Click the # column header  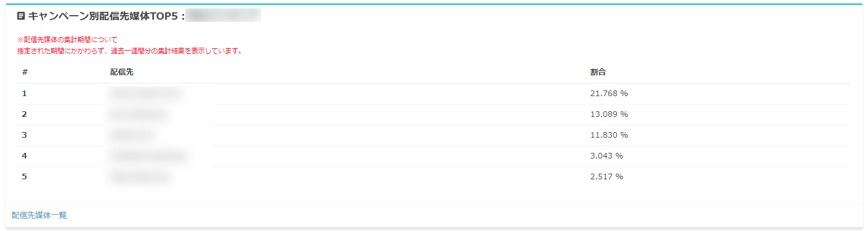[x=25, y=73]
